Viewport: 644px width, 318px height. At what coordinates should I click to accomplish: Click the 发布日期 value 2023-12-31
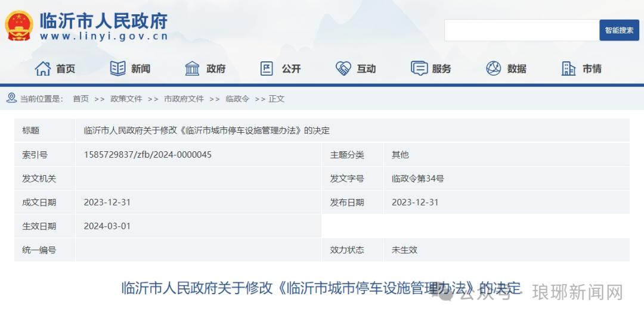(x=415, y=202)
